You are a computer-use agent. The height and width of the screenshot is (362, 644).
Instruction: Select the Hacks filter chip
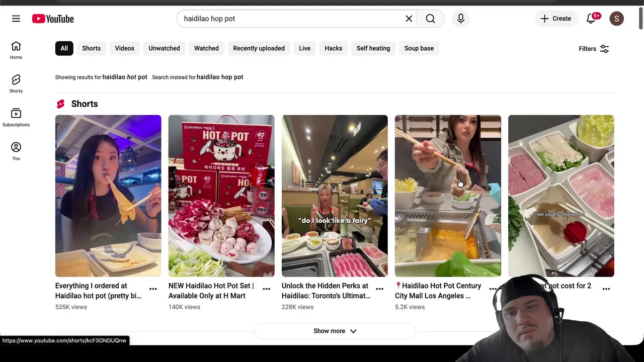coord(333,48)
